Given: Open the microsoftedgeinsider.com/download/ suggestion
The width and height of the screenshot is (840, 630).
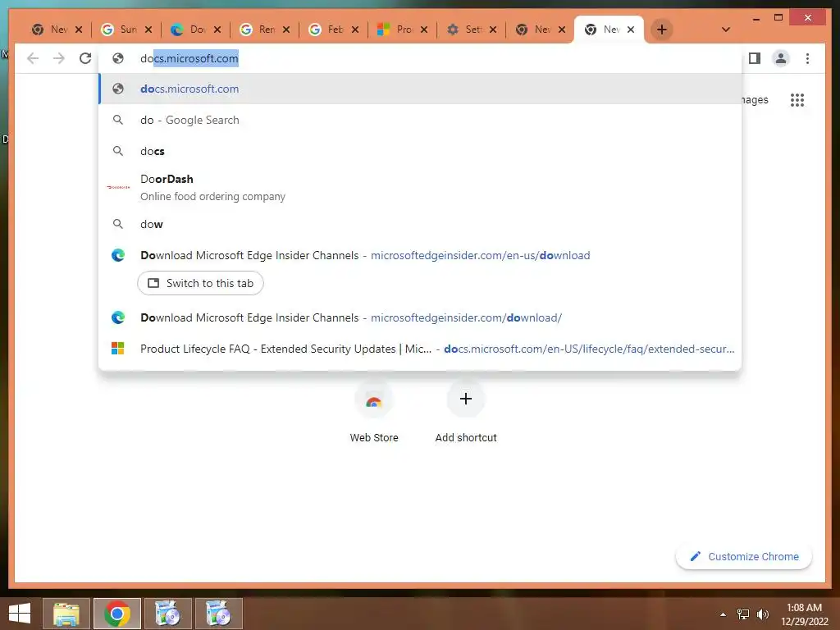Looking at the screenshot, I should 420,317.
